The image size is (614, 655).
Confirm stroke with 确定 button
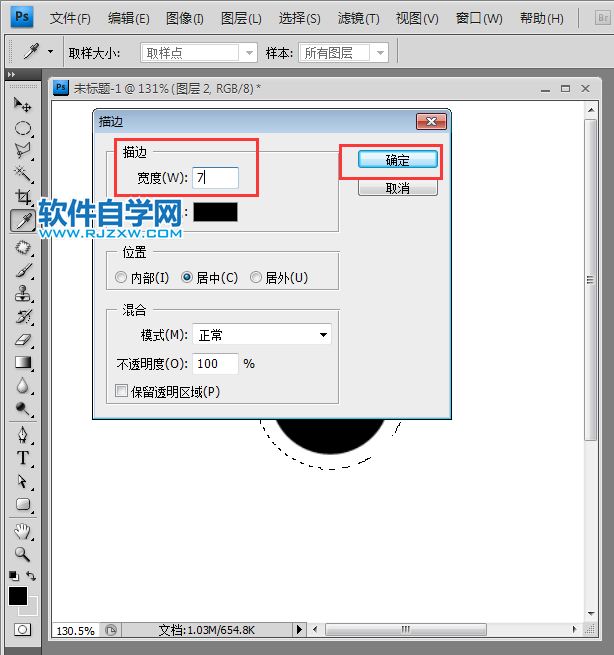coord(398,160)
